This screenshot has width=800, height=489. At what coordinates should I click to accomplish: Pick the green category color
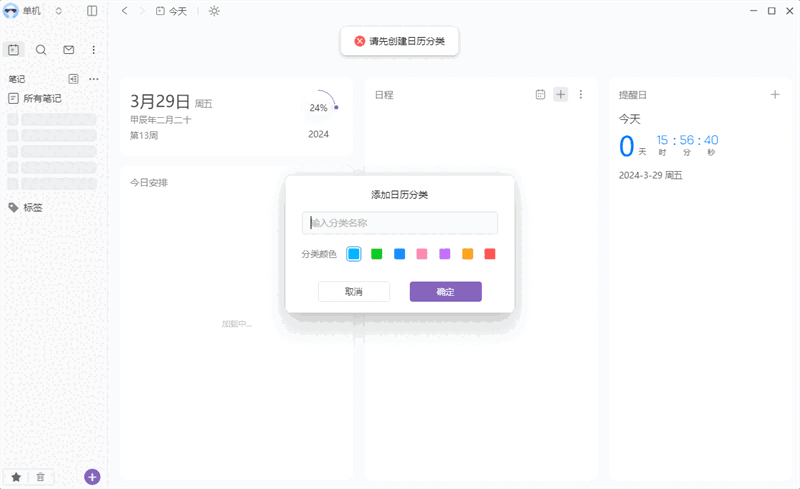(377, 254)
